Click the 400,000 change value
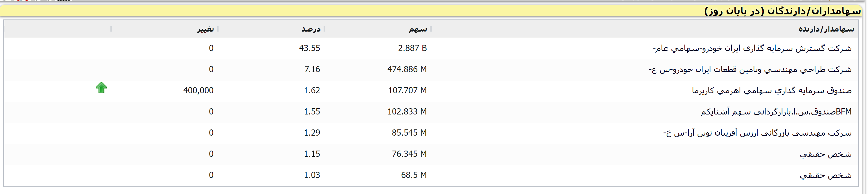 pos(198,91)
